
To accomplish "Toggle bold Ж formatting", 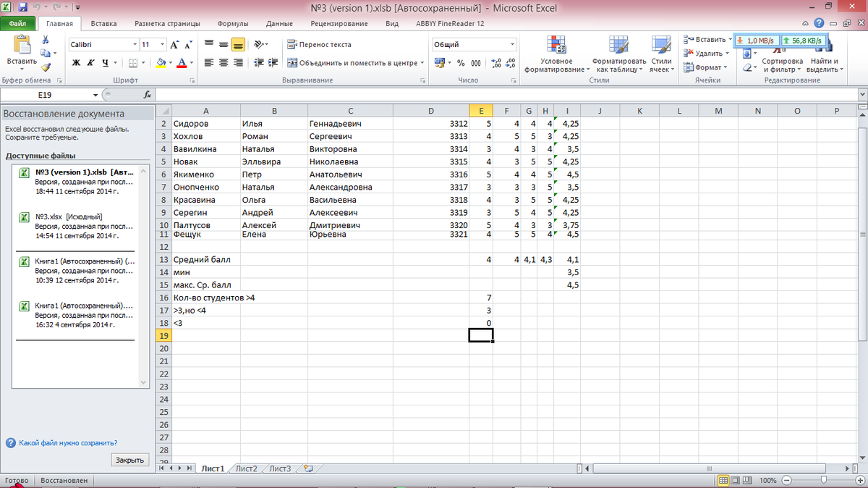I will pos(76,63).
